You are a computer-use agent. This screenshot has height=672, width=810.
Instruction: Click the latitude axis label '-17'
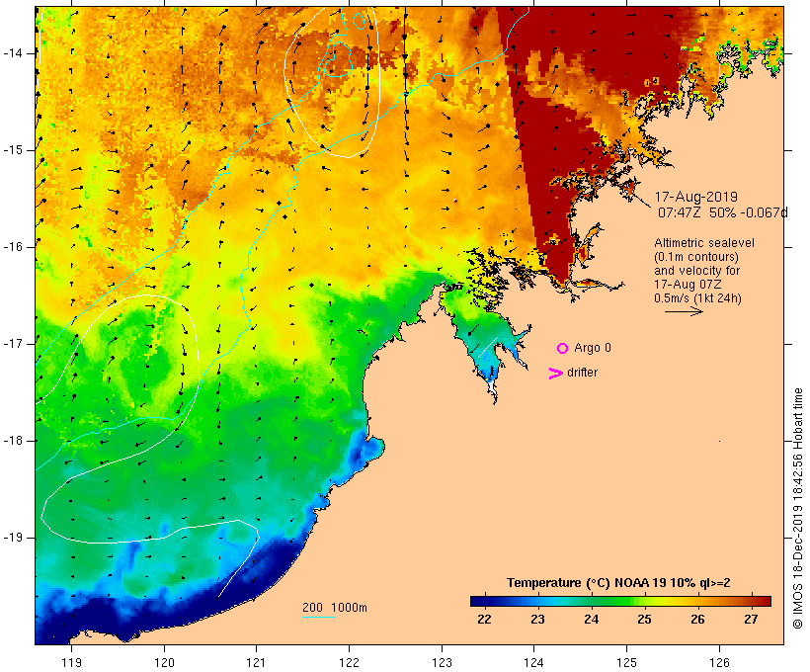pos(13,344)
